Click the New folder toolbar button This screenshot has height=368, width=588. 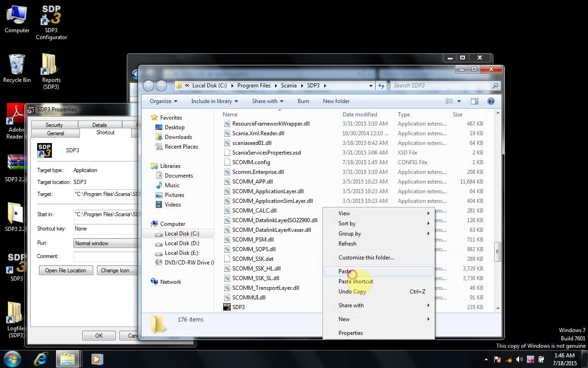coord(336,101)
